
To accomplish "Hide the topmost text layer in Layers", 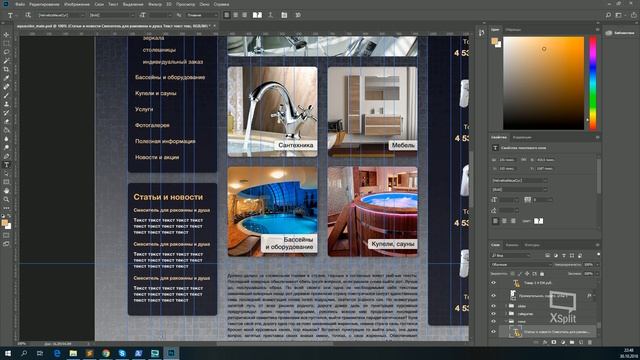I will coord(493,282).
